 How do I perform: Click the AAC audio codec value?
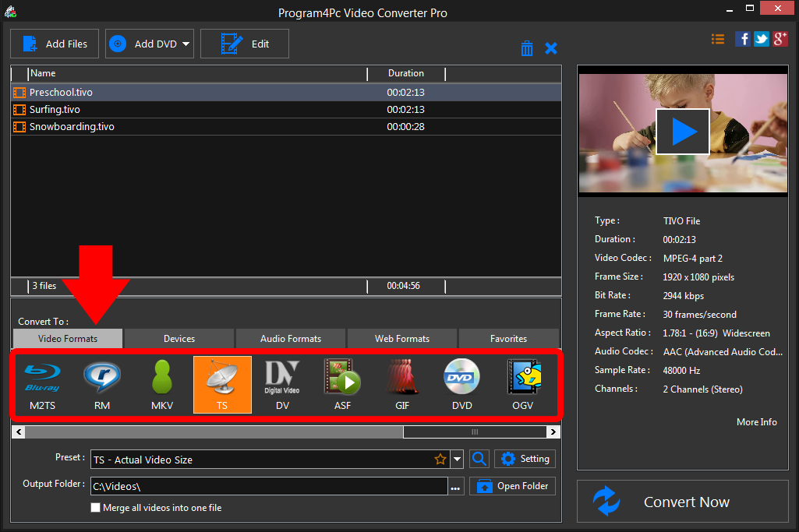(723, 352)
